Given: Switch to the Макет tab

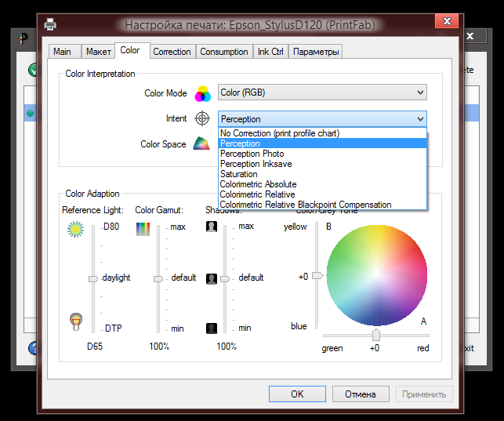Looking at the screenshot, I should [x=98, y=52].
